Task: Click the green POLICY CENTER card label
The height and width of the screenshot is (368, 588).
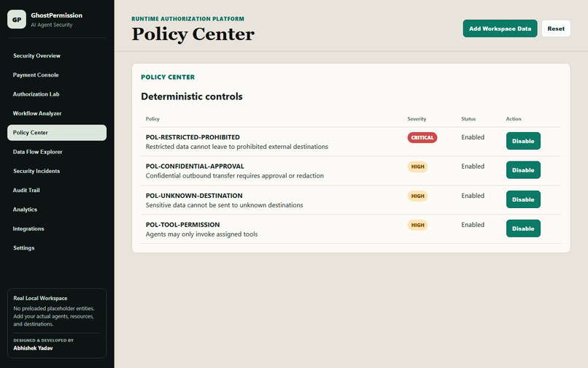Action: [x=168, y=77]
